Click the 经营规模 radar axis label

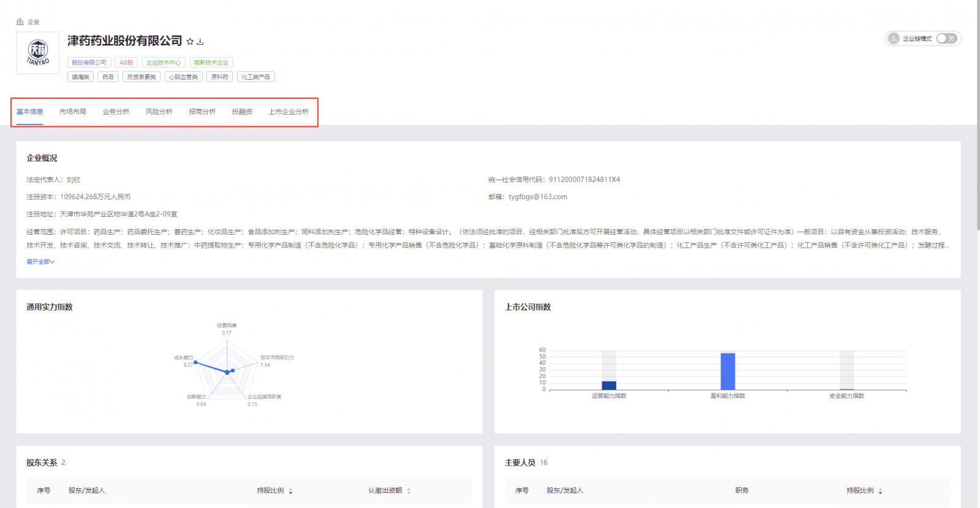(227, 325)
